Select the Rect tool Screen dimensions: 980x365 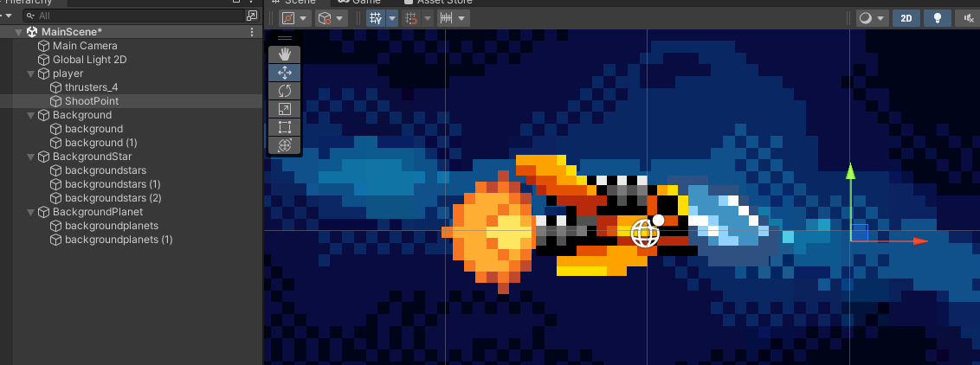tap(284, 127)
